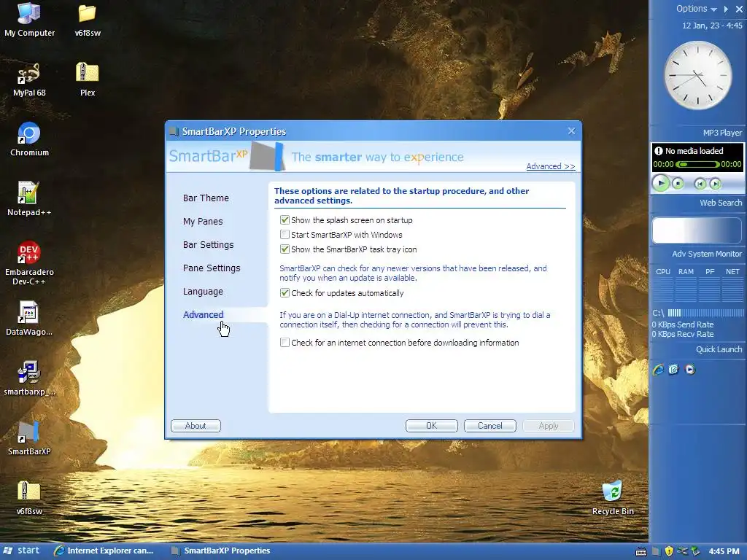Select the Notepad++ desktop shortcut

click(29, 199)
